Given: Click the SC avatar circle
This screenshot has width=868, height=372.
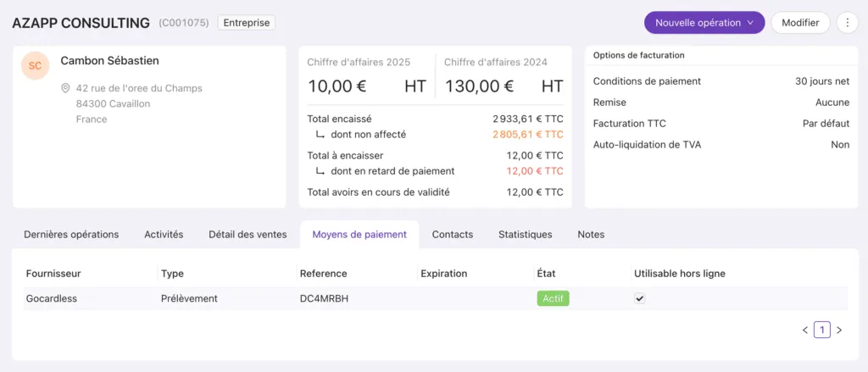Looking at the screenshot, I should (35, 66).
